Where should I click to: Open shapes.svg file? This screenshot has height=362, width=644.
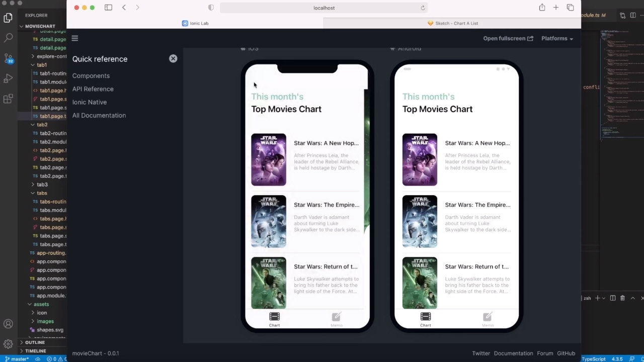coord(46,330)
